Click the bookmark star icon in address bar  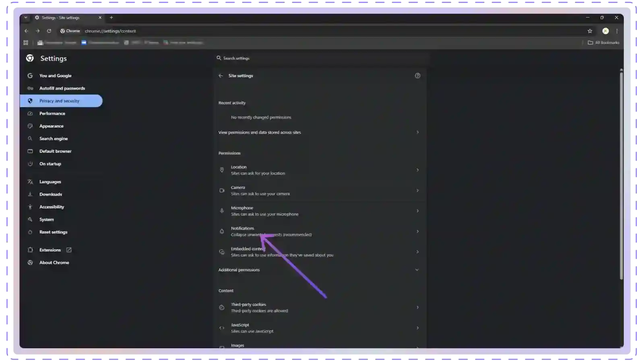coord(590,31)
